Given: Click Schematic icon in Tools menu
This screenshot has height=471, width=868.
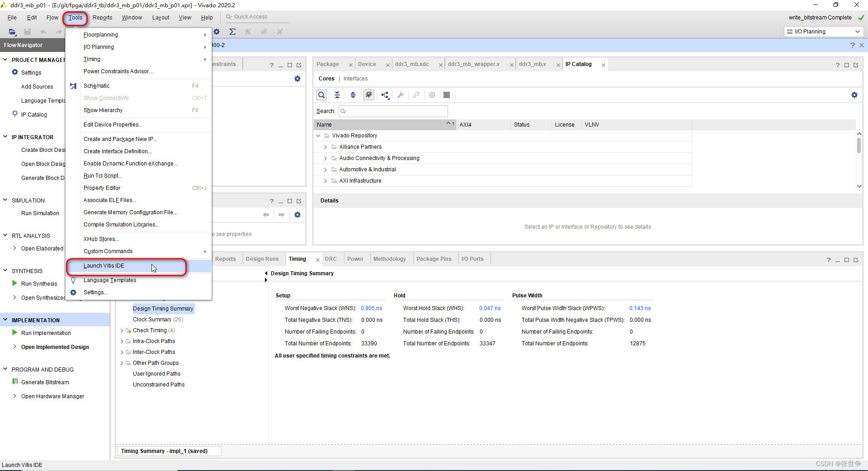Looking at the screenshot, I should click(73, 86).
